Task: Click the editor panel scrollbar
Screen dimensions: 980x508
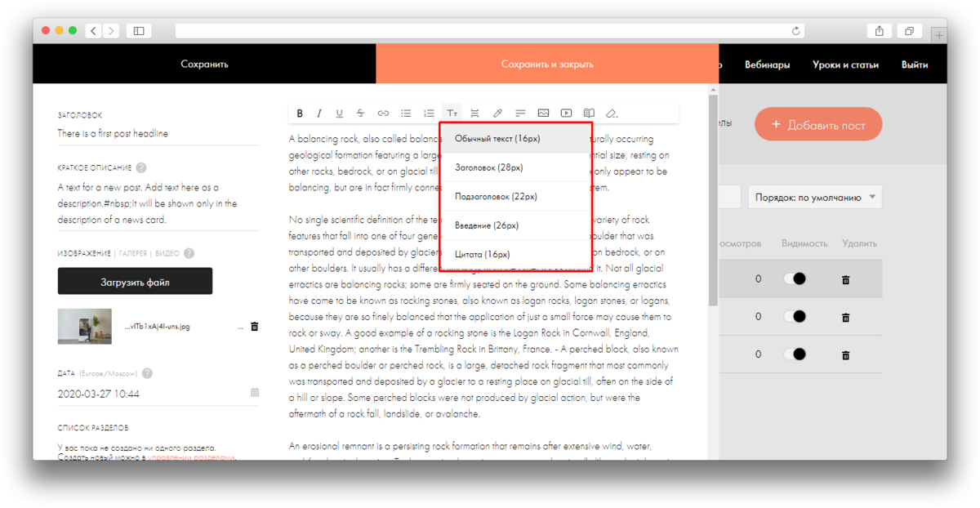Action: (x=714, y=200)
